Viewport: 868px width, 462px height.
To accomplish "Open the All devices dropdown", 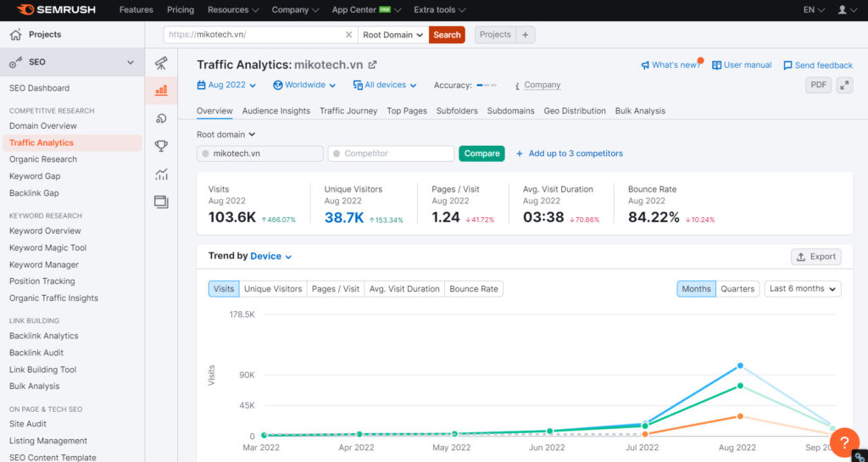I will [385, 86].
